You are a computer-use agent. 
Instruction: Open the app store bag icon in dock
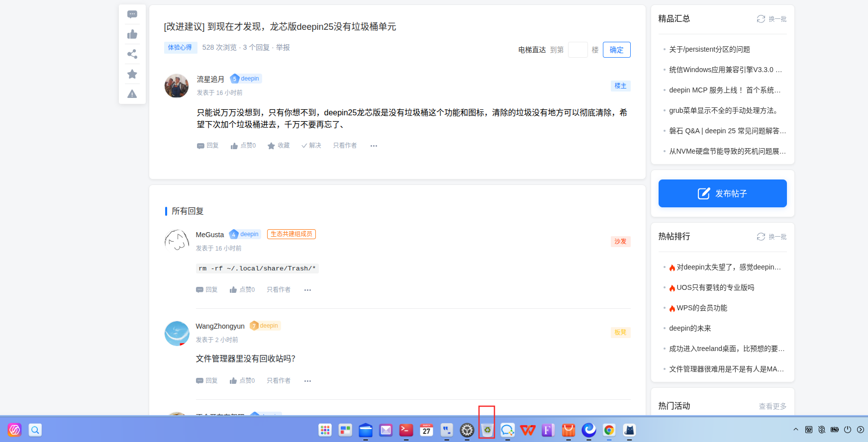[569, 430]
